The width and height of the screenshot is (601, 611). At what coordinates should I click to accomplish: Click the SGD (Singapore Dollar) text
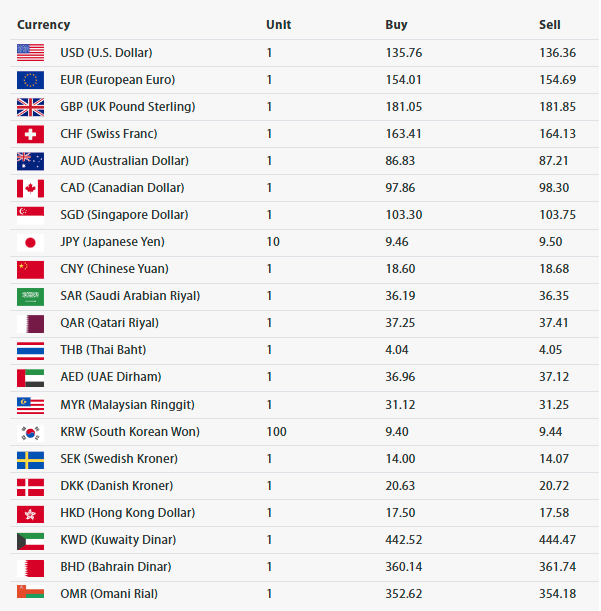124,215
